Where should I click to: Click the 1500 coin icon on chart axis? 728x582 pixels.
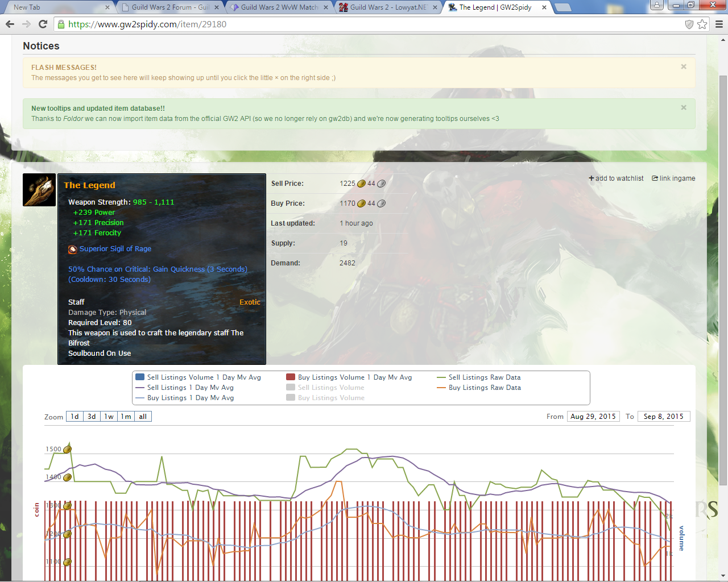tap(67, 450)
